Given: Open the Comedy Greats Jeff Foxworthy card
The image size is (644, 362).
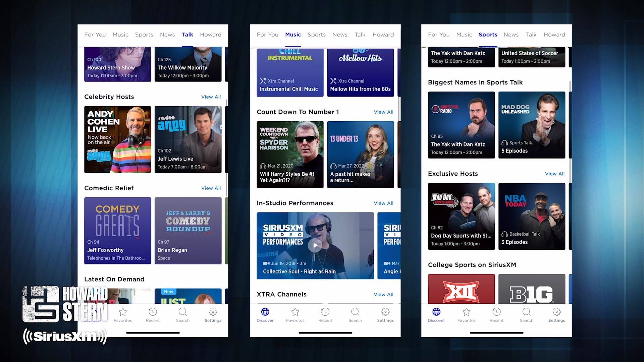Looking at the screenshot, I should (118, 231).
